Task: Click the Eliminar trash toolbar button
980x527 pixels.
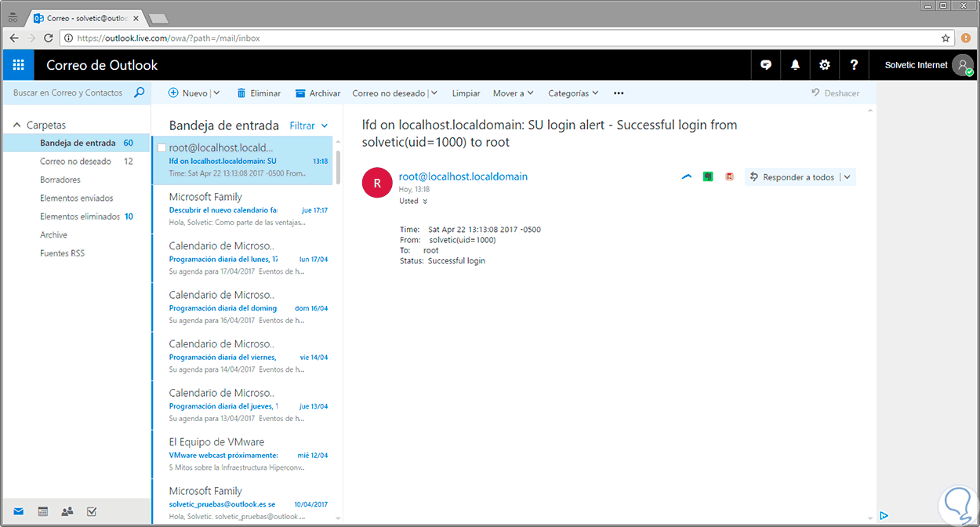Action: pos(259,93)
